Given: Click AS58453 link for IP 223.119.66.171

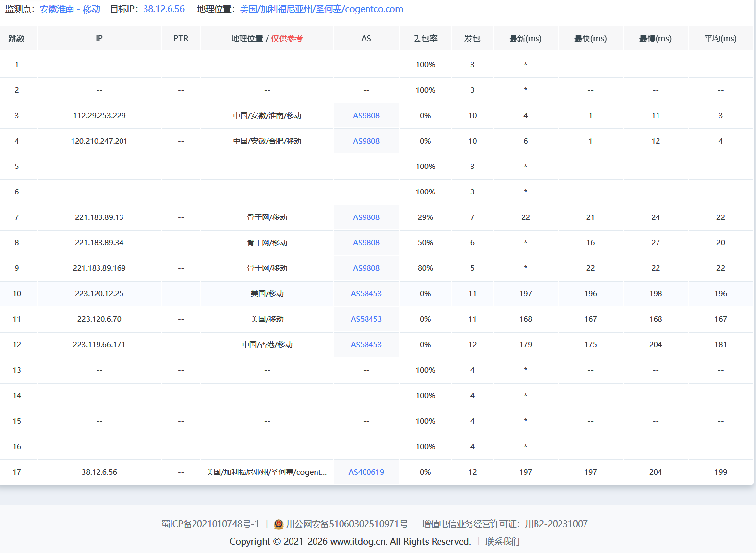Looking at the screenshot, I should [x=366, y=345].
